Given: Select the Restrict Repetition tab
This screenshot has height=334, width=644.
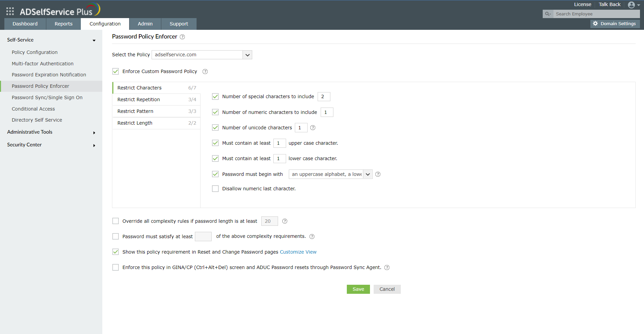Looking at the screenshot, I should tap(156, 99).
